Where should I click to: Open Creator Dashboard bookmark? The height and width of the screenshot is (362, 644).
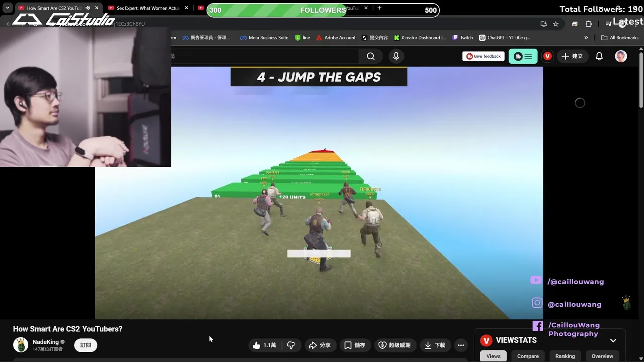(420, 38)
